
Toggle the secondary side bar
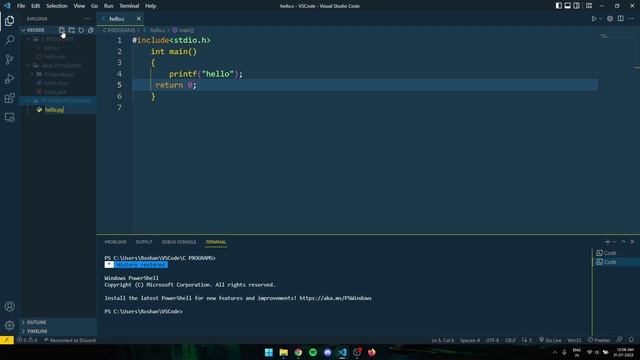pyautogui.click(x=576, y=6)
